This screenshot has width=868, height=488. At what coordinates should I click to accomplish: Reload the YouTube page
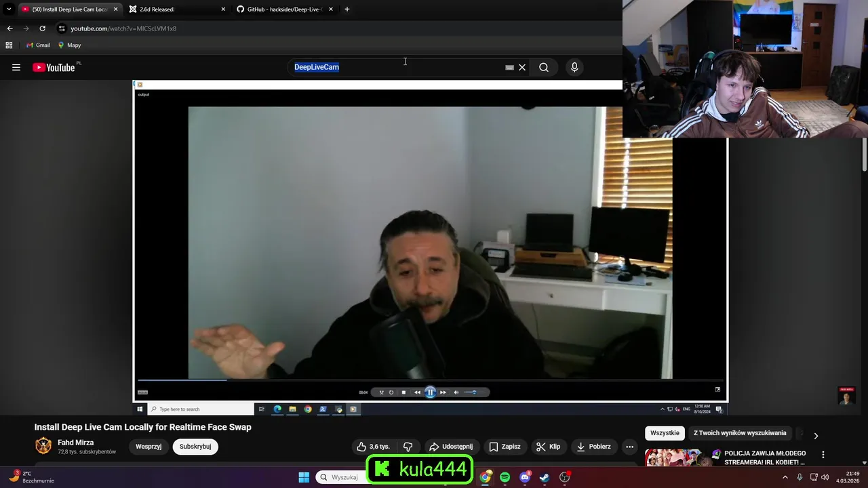[42, 28]
